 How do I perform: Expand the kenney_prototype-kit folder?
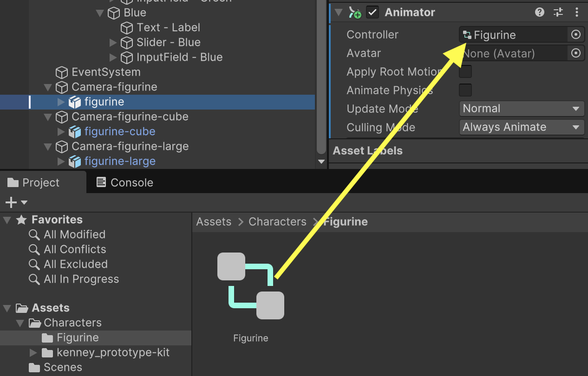tap(33, 353)
